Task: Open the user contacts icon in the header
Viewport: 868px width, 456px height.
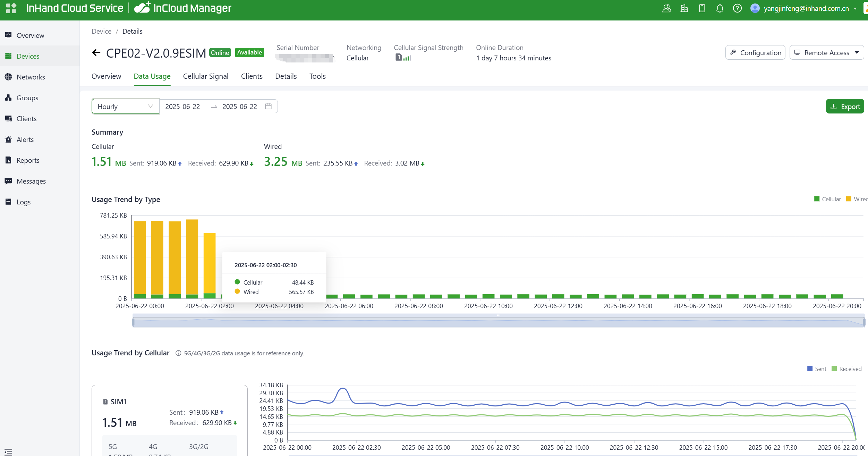Action: pyautogui.click(x=666, y=8)
